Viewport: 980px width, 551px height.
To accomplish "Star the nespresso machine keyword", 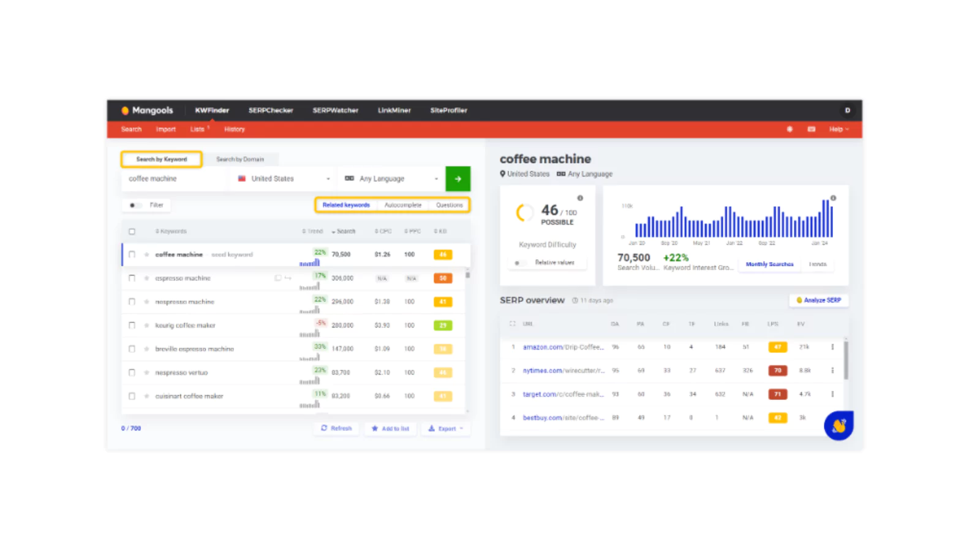I will click(146, 302).
